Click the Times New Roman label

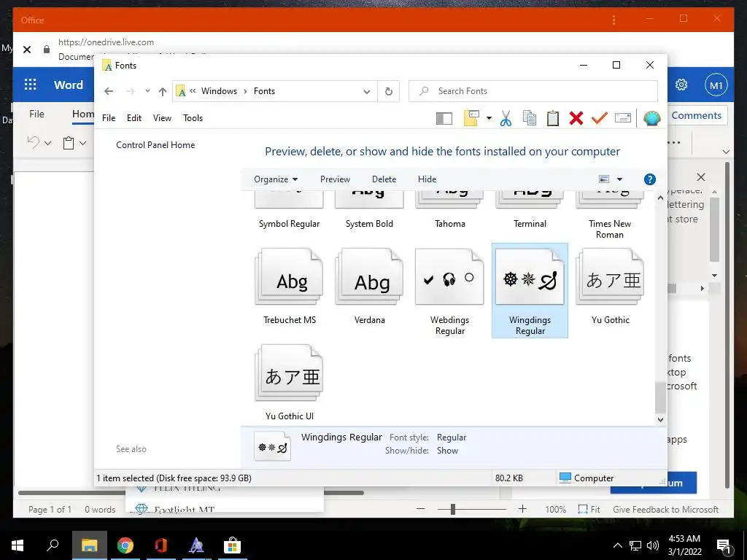(x=610, y=229)
